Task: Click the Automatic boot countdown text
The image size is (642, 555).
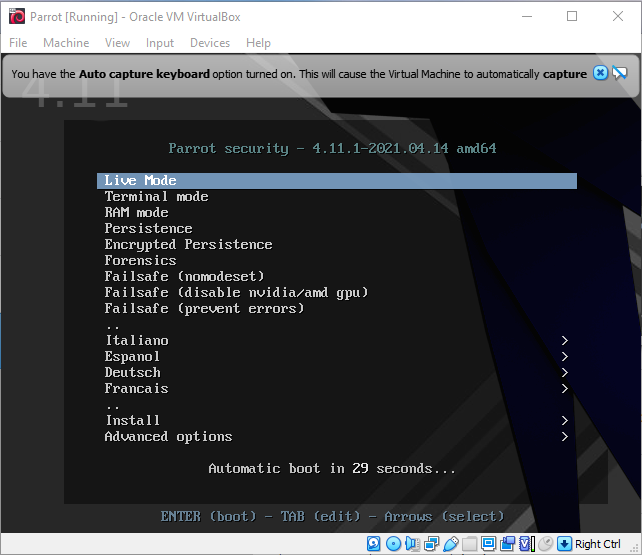Action: click(x=332, y=469)
